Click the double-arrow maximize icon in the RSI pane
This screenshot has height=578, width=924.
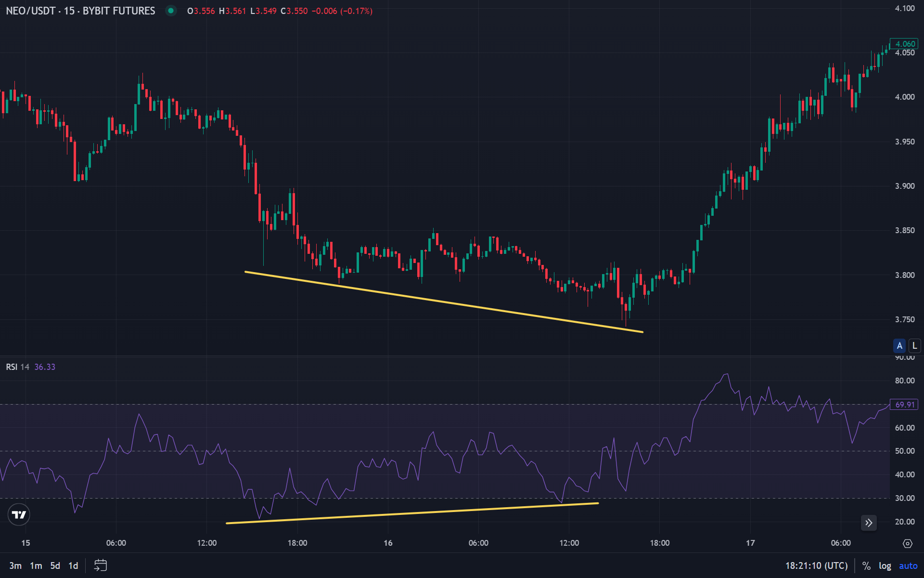pyautogui.click(x=869, y=523)
